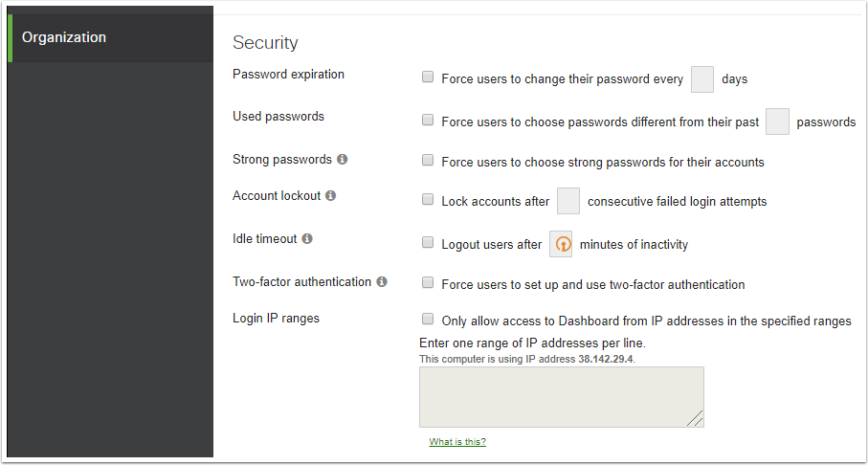Click the 'What is this?' link
Viewport: 868px width, 465px height.
[457, 442]
